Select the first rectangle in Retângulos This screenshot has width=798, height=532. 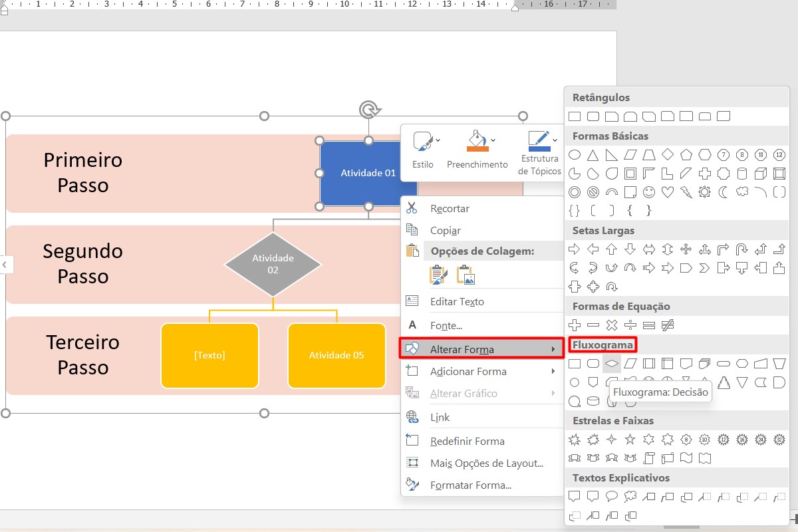575,116
